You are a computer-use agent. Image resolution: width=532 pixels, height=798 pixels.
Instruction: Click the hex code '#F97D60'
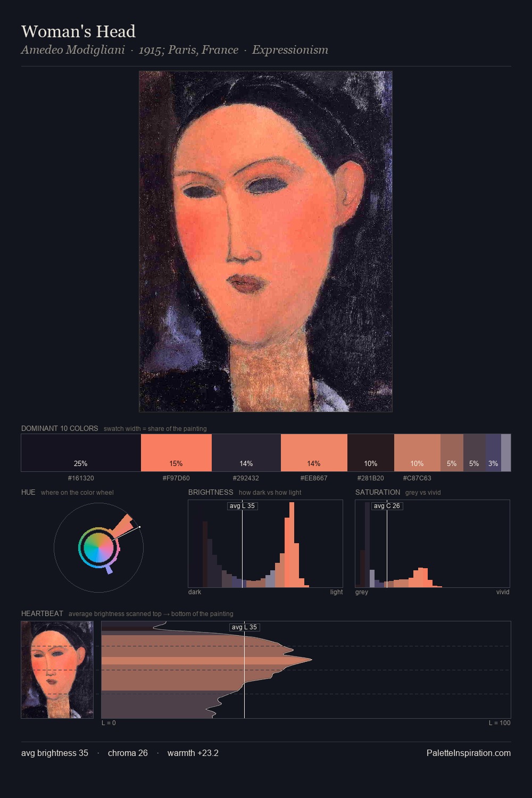tap(176, 478)
